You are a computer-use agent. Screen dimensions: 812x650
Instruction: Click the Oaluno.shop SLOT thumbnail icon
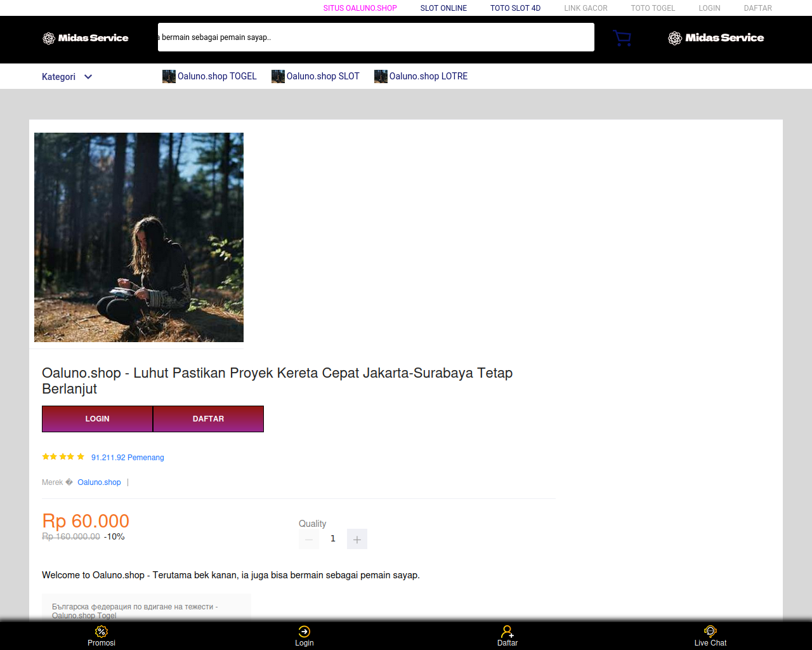(278, 76)
